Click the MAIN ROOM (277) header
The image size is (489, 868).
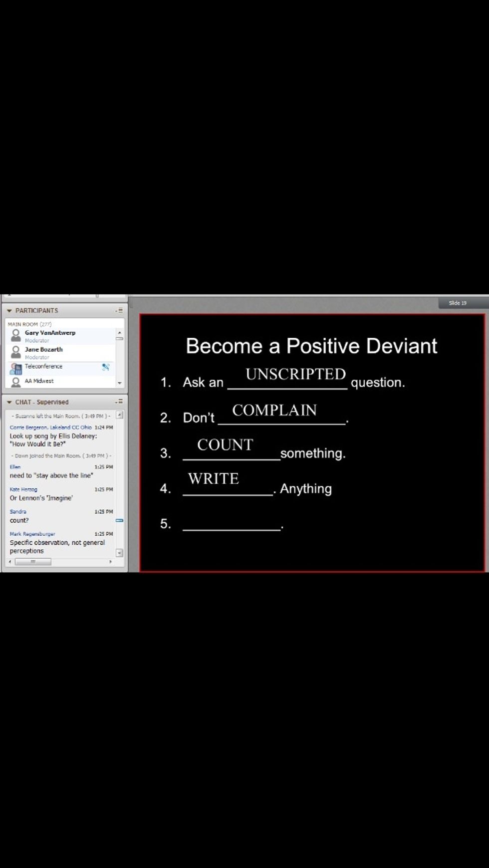29,324
